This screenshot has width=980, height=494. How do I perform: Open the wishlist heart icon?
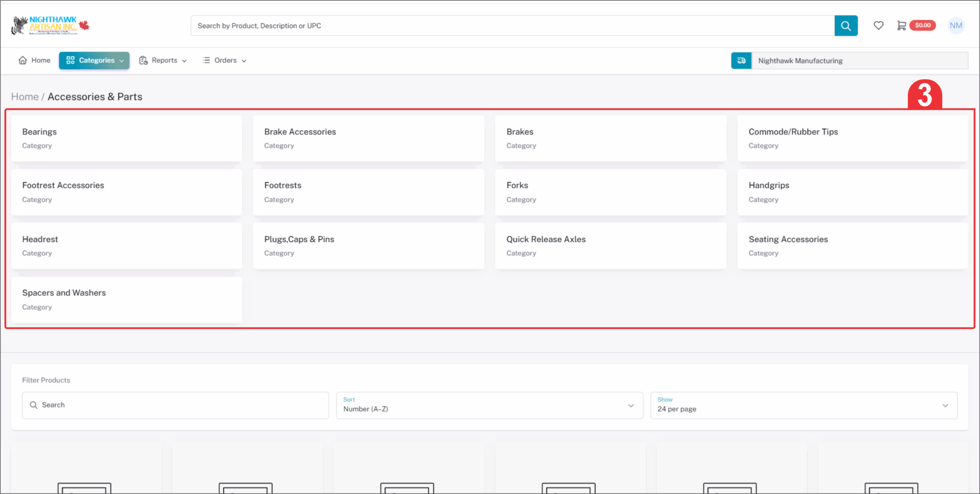878,25
